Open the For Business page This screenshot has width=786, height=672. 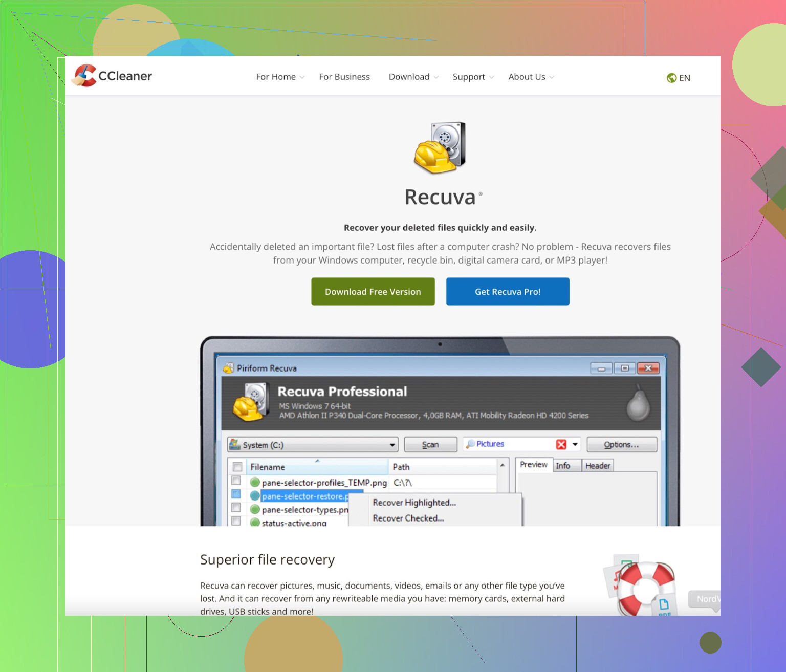pyautogui.click(x=344, y=77)
